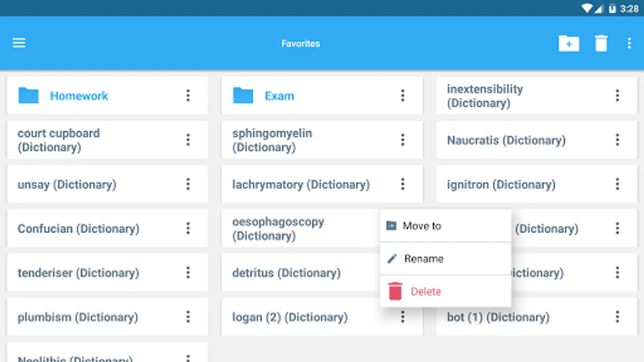Screen dimensions: 644x362
Task: Tap the add new folder icon
Action: (x=568, y=43)
